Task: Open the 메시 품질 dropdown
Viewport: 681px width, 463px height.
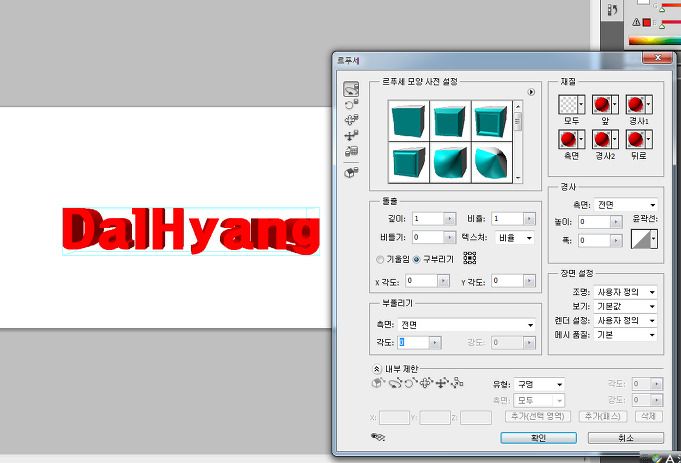Action: [625, 334]
